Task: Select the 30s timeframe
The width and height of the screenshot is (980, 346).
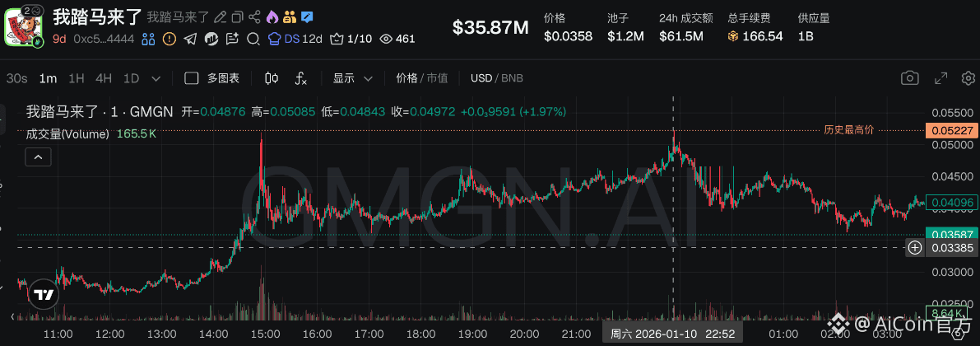Action: tap(17, 78)
